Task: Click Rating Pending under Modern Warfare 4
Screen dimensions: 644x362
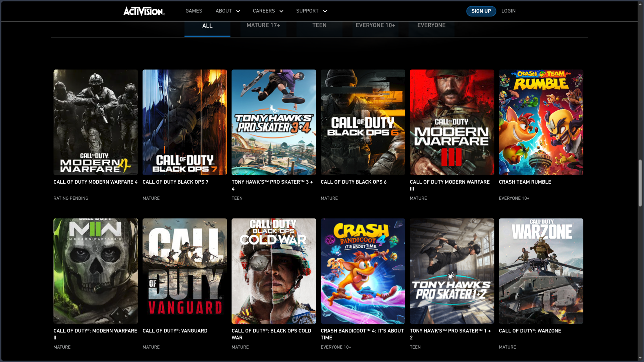Action: (71, 198)
